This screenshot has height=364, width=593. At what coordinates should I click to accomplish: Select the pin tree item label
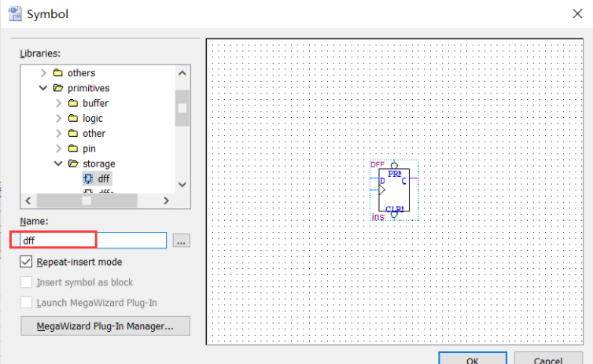coord(89,149)
